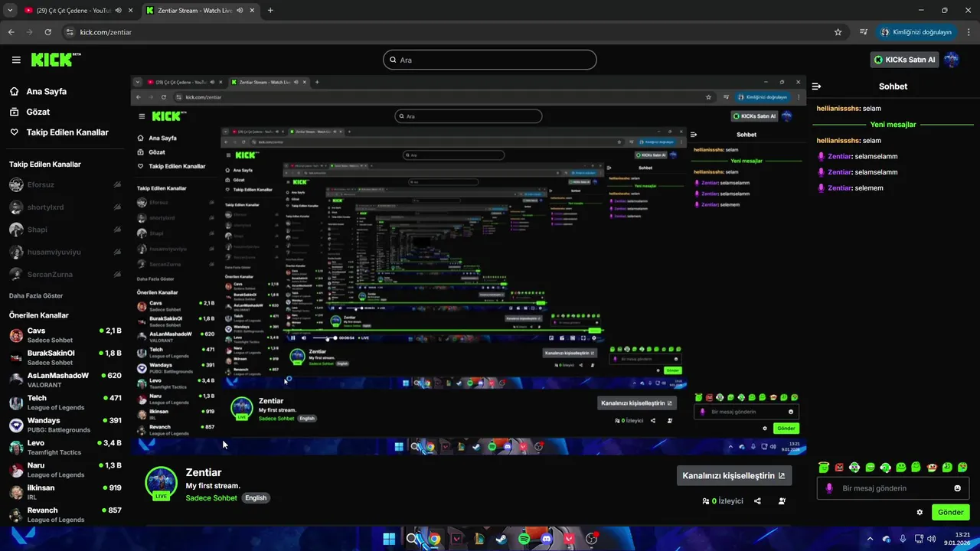Bookmark this page with star icon
Image resolution: width=980 pixels, height=551 pixels.
[x=838, y=32]
